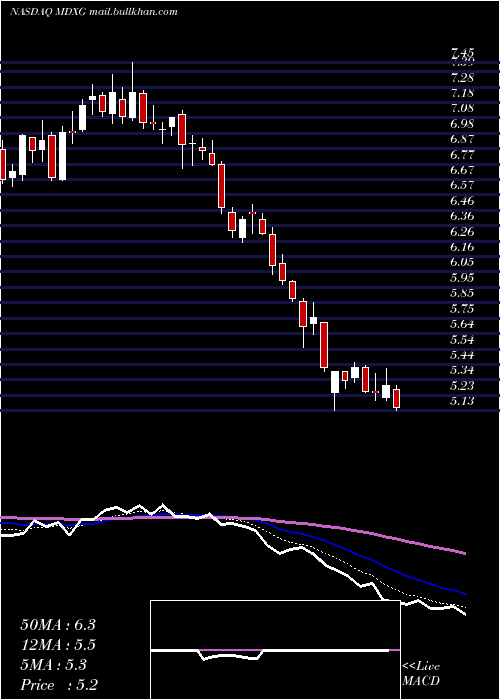The image size is (500, 700).
Task: Click the 5.23 price axis label
Action: [x=462, y=386]
